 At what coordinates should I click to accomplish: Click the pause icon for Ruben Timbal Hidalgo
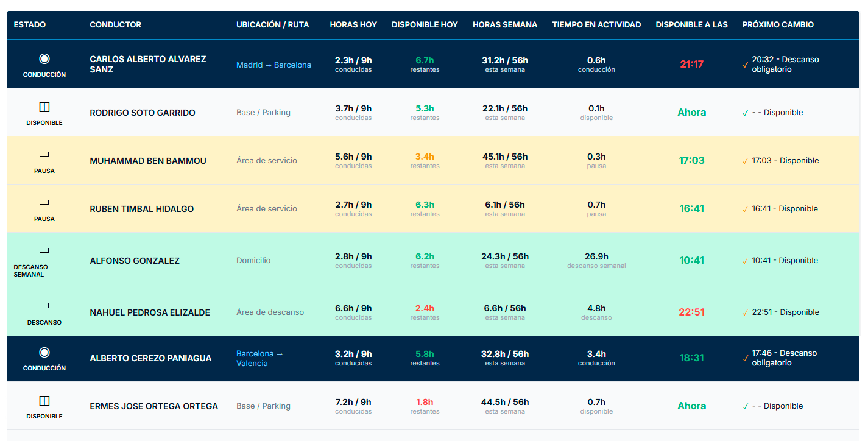click(x=44, y=203)
